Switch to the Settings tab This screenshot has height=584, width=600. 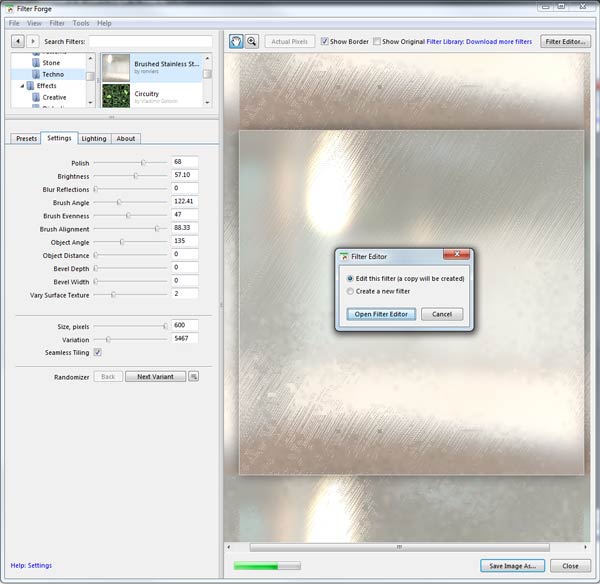pyautogui.click(x=59, y=138)
